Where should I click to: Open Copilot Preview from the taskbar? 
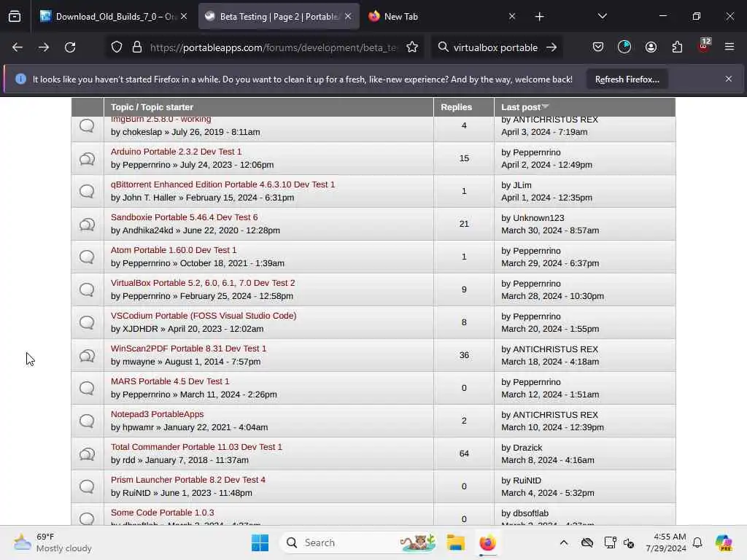[724, 542]
